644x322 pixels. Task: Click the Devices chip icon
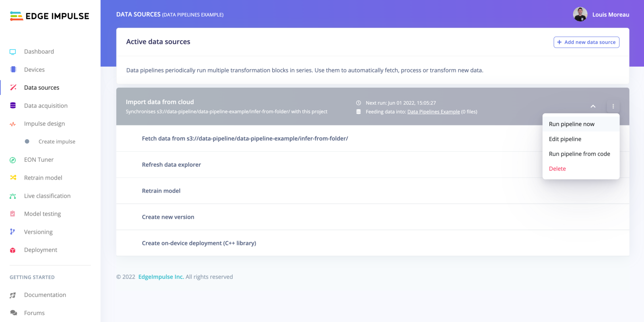(x=13, y=70)
